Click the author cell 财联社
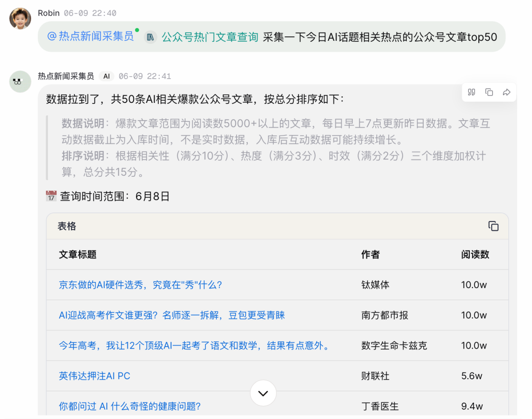The image size is (532, 419). [375, 376]
